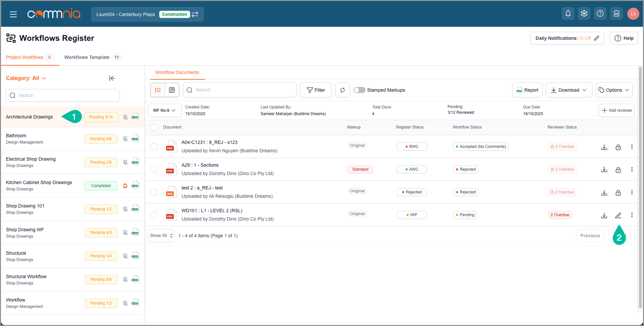Click the Report button

pyautogui.click(x=527, y=90)
